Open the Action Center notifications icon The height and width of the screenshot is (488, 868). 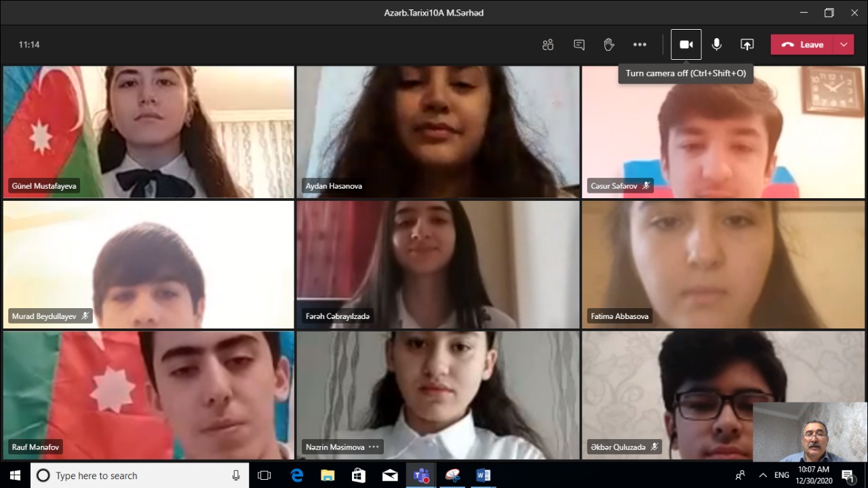849,475
